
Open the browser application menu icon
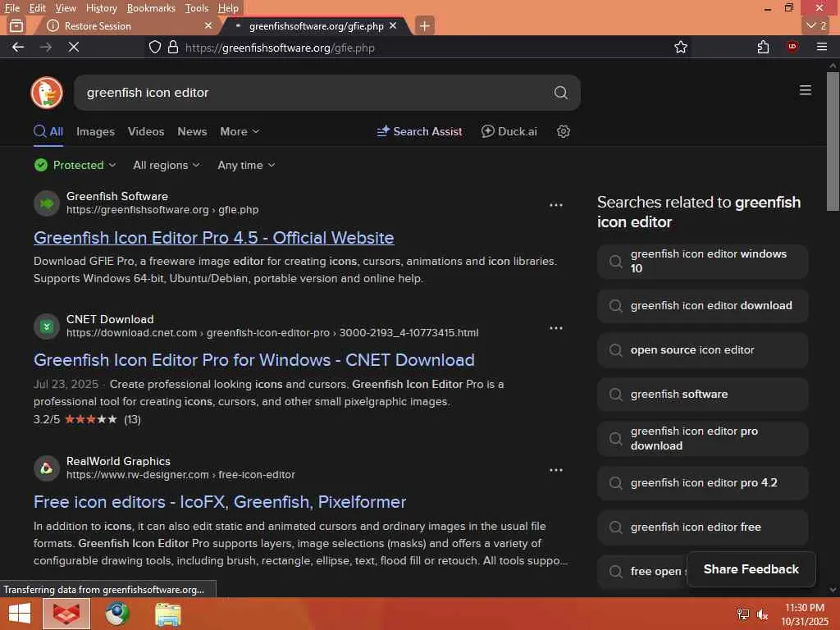tap(822, 47)
